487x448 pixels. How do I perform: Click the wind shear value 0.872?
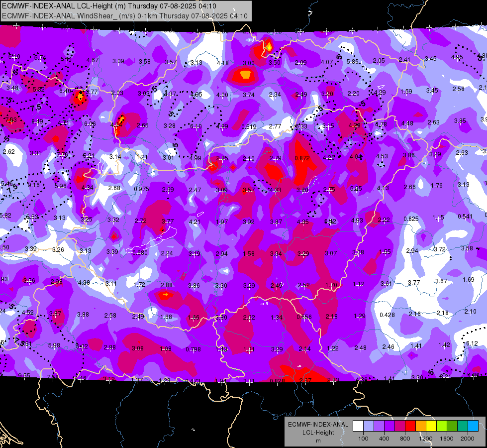(302, 158)
